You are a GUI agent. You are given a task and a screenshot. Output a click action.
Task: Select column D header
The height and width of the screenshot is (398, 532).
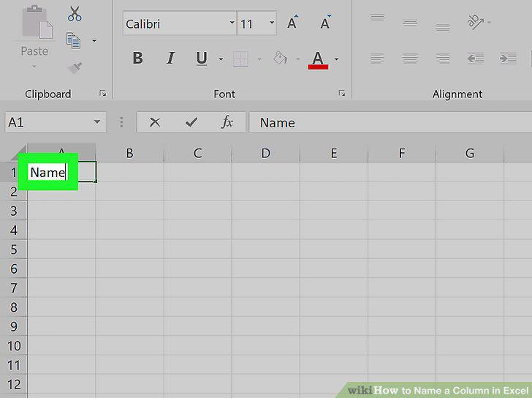tap(266, 153)
